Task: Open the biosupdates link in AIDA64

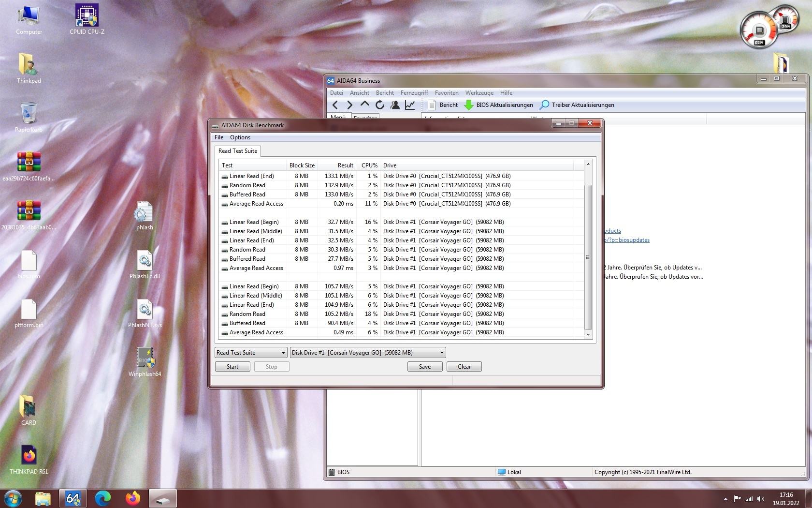Action: pos(627,240)
